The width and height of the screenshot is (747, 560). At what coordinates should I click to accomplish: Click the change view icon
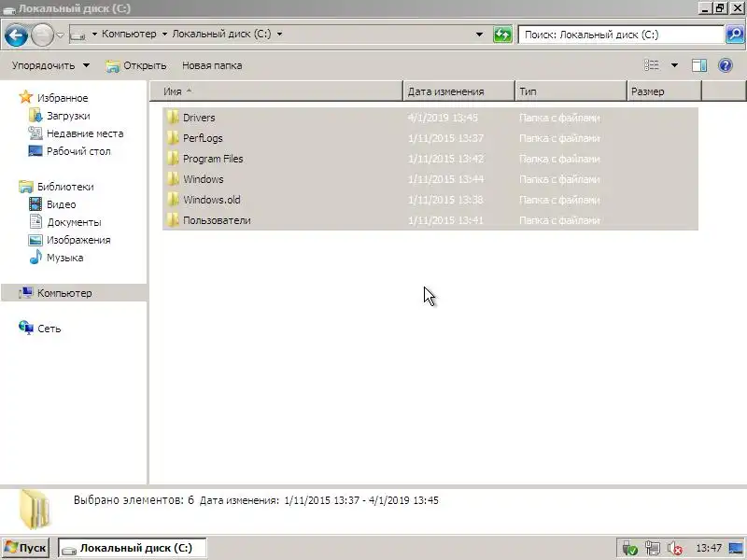[652, 65]
